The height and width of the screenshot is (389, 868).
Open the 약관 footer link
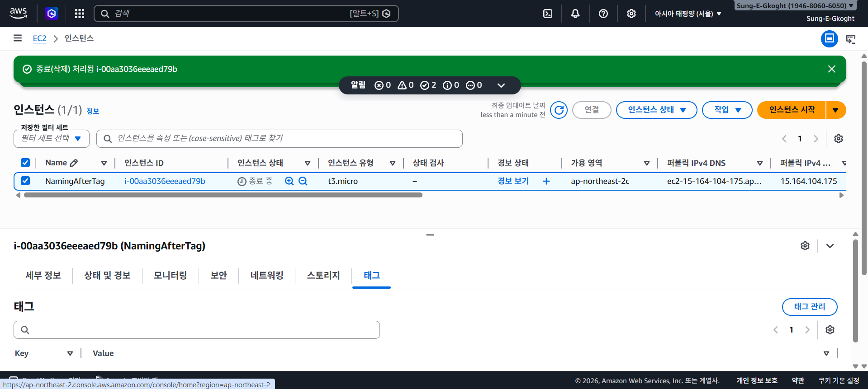pos(798,381)
